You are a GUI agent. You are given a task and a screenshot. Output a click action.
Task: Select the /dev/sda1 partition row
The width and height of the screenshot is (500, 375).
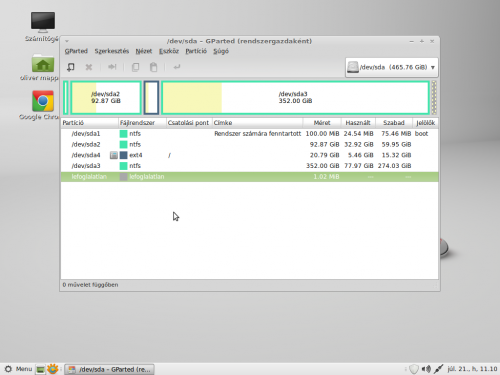[x=250, y=134]
